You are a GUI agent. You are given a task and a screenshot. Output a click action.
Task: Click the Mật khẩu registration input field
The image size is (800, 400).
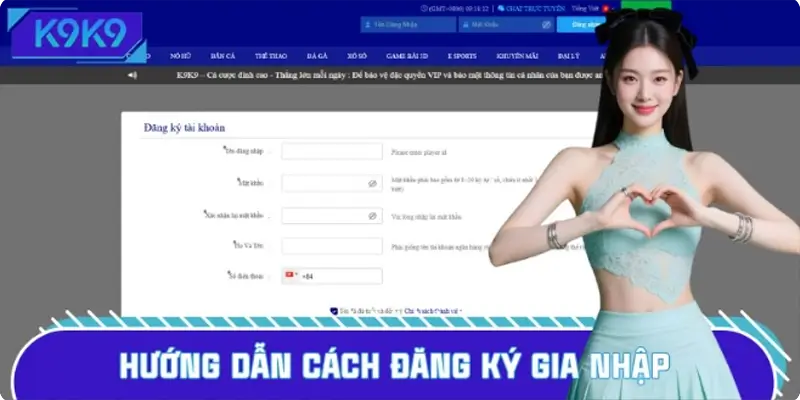pos(332,184)
